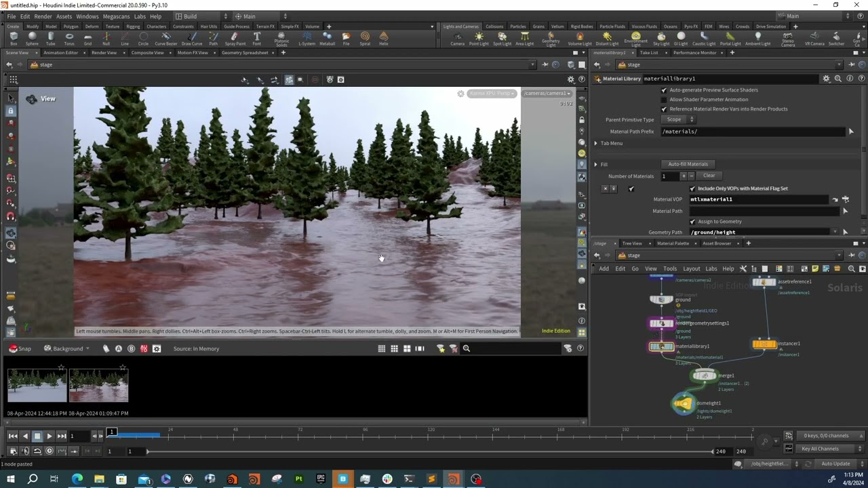Open the Background dropdown in render gallery

coord(67,348)
